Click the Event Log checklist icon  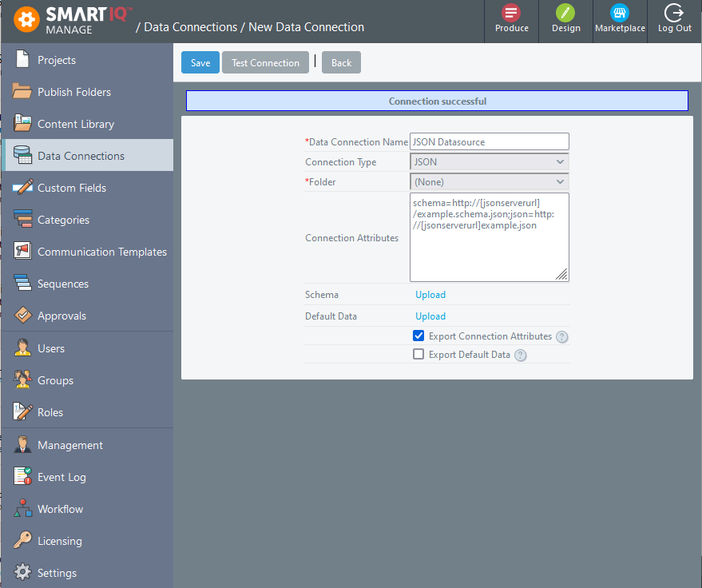pos(22,476)
